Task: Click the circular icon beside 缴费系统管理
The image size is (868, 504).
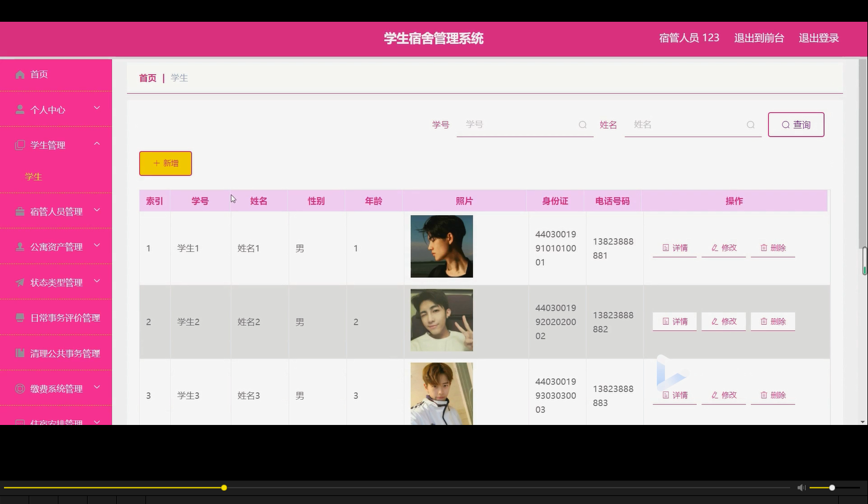Action: tap(20, 389)
